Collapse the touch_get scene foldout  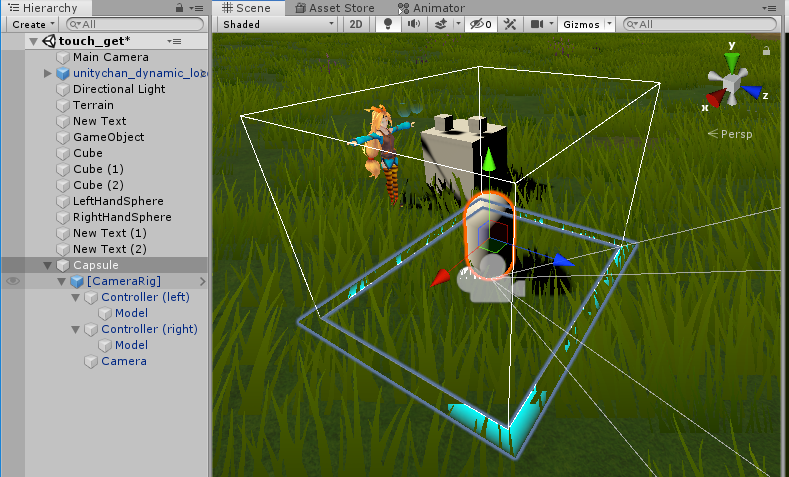pyautogui.click(x=33, y=41)
